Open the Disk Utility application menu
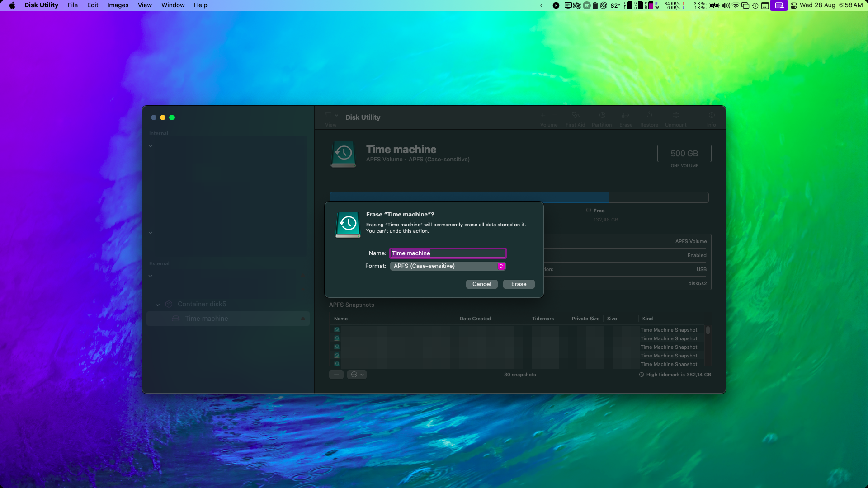868x488 pixels. coord(41,5)
